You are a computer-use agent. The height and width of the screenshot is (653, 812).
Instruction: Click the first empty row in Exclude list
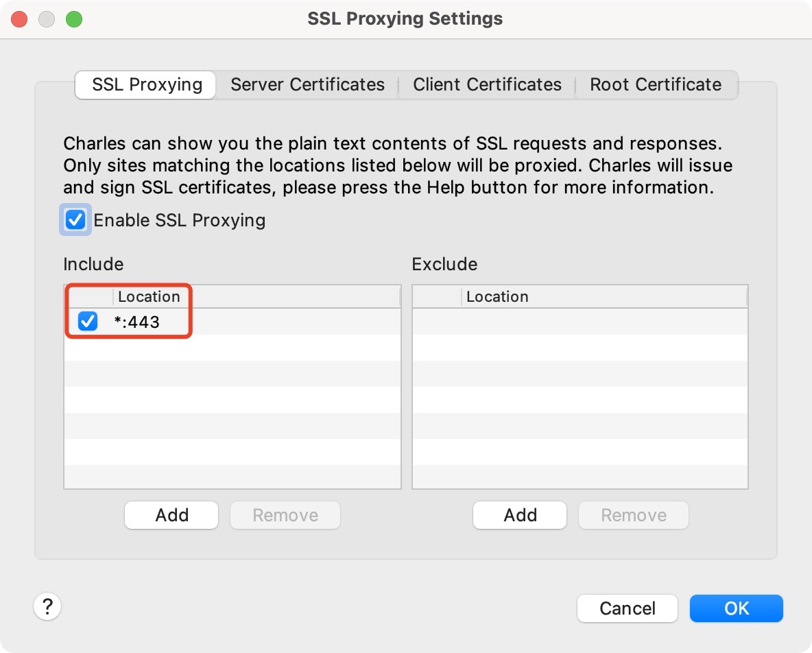(x=580, y=322)
